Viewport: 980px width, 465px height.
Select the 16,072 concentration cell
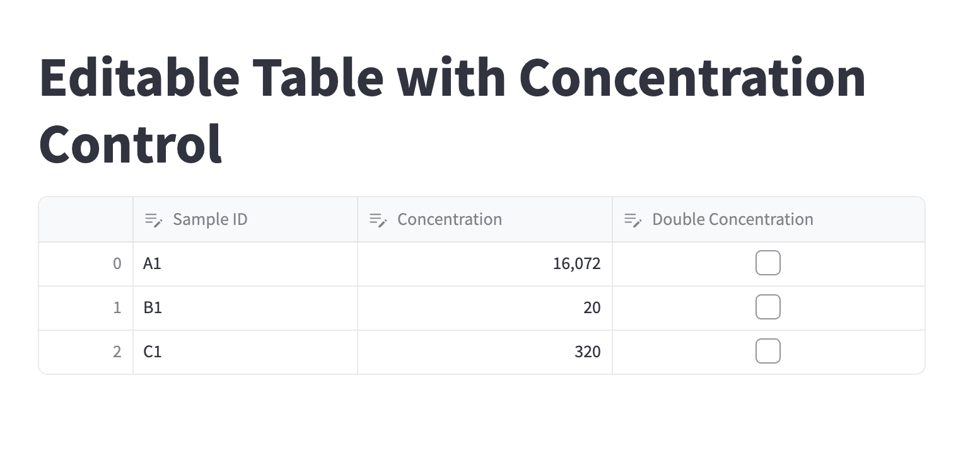click(x=484, y=264)
